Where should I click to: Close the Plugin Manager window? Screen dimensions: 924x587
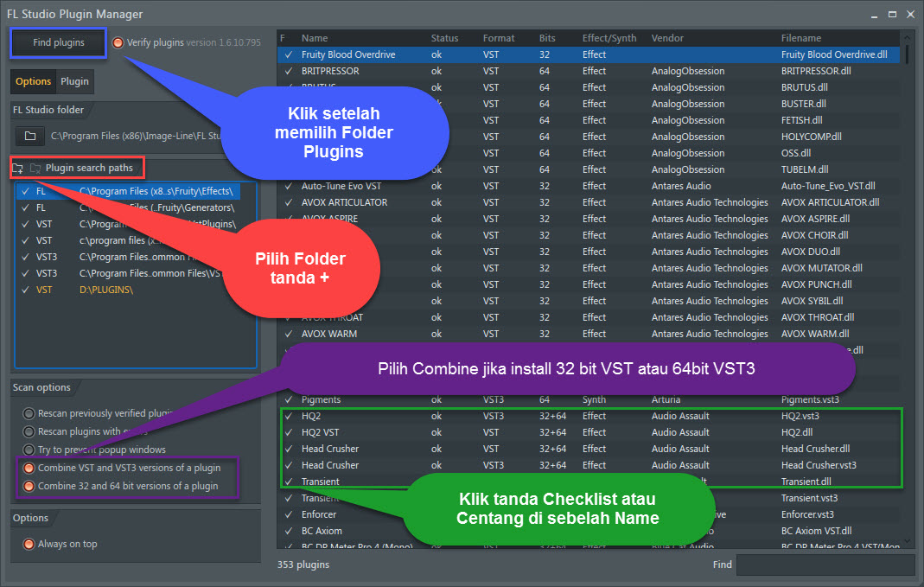910,14
